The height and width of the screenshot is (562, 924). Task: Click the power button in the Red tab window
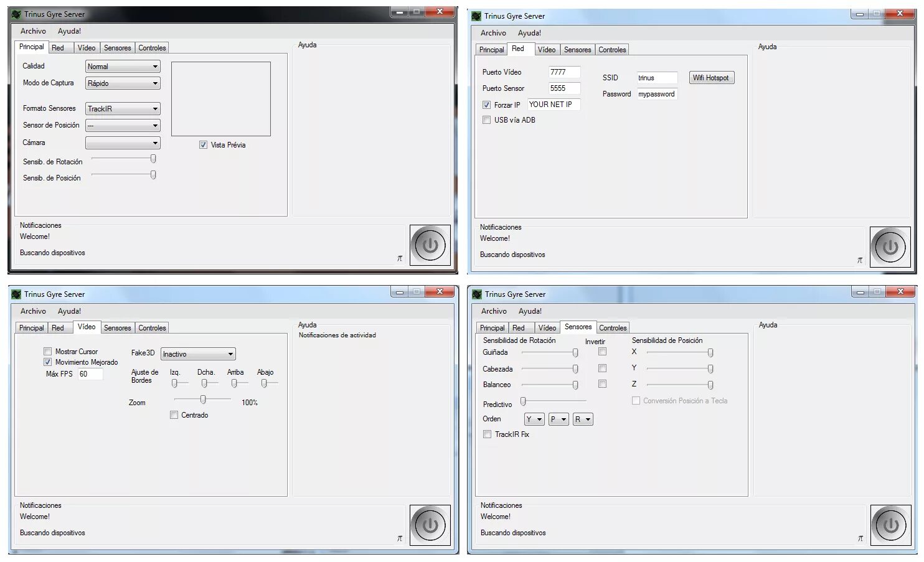pyautogui.click(x=890, y=247)
